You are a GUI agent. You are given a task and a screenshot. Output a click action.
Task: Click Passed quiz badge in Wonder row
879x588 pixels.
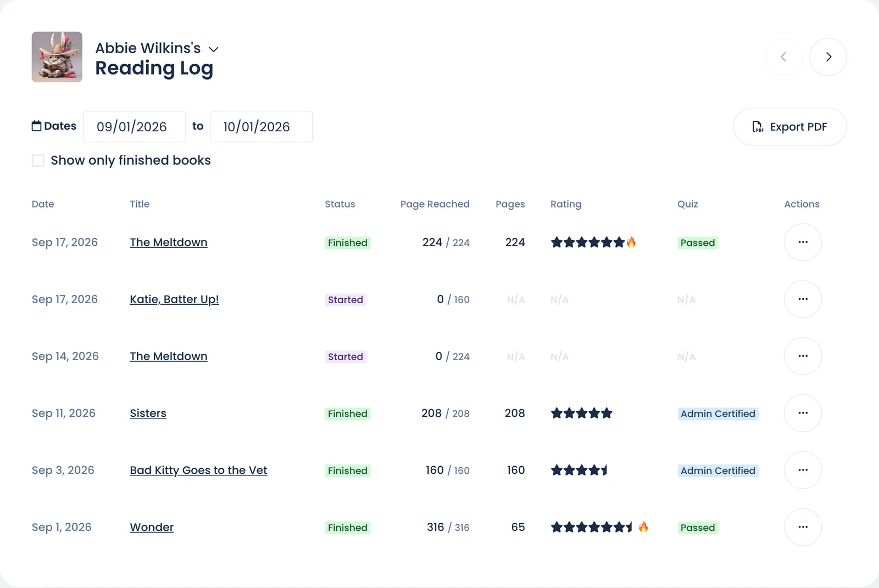[698, 528]
